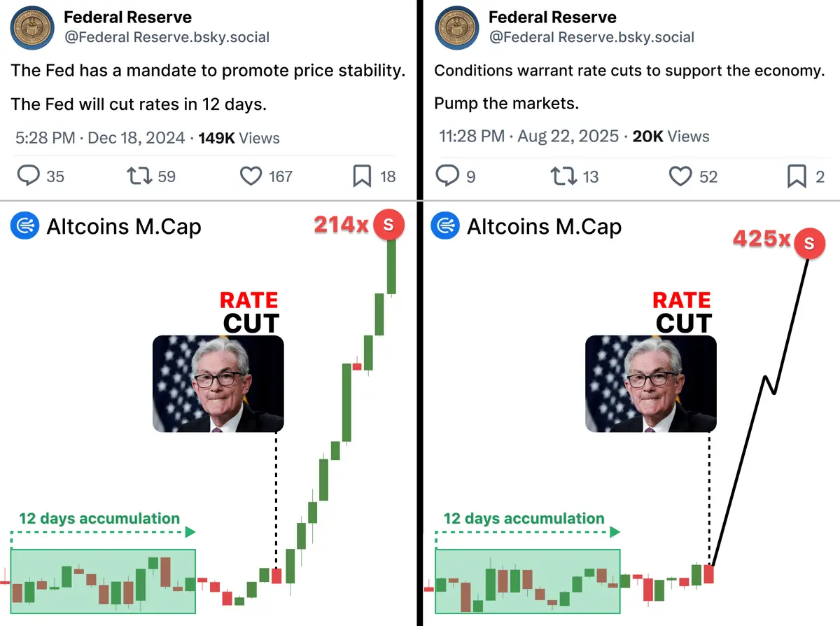
Task: Click right Altcoins M.Cap blue logo icon
Action: [x=445, y=226]
